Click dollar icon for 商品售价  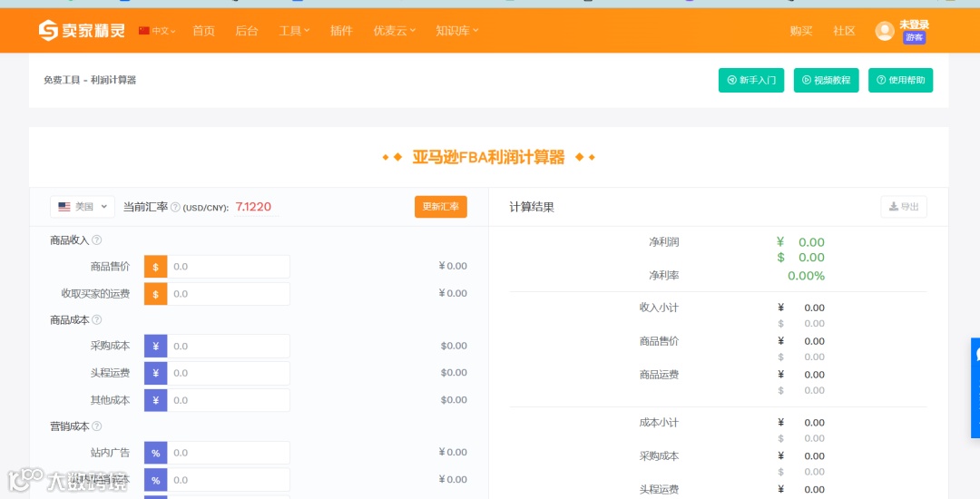point(156,267)
